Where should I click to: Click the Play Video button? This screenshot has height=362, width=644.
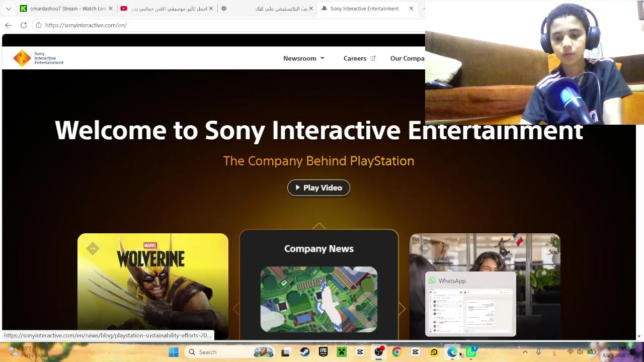[318, 188]
